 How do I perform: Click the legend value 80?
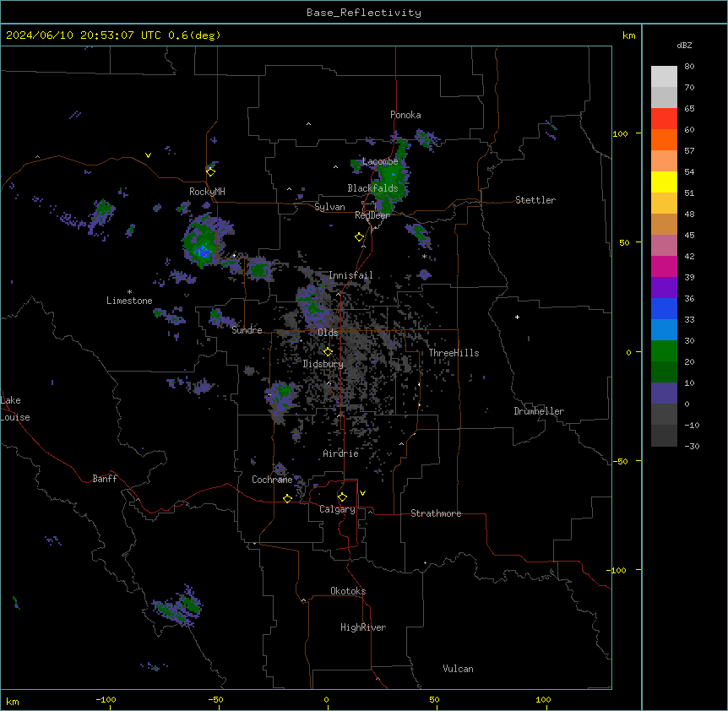point(689,67)
